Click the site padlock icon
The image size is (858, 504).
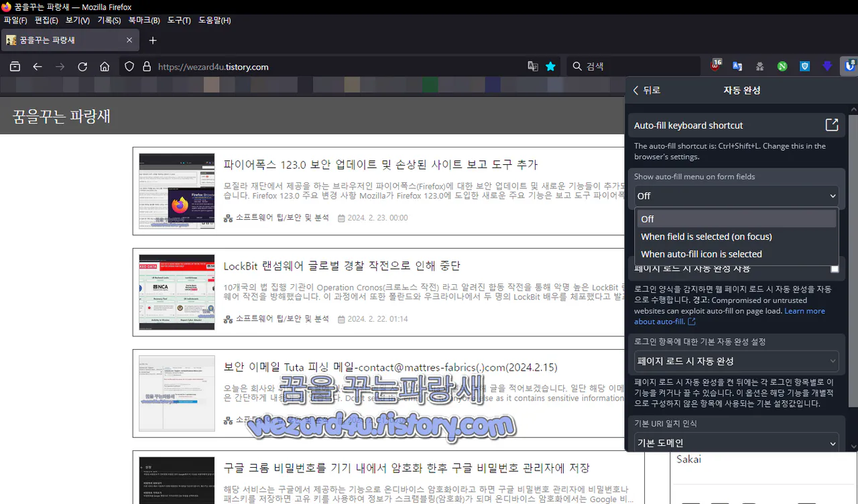[147, 66]
